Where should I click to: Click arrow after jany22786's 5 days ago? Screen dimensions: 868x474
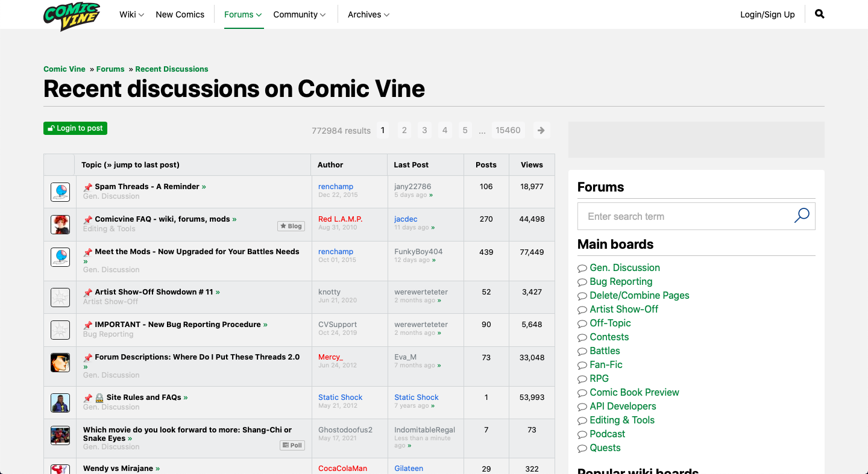pyautogui.click(x=431, y=195)
